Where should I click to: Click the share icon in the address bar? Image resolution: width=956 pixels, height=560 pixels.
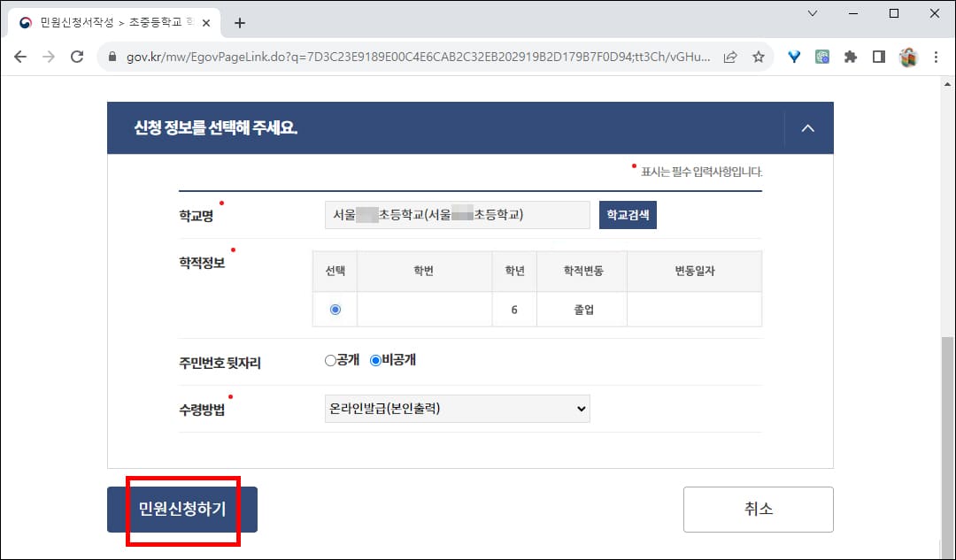(x=729, y=57)
